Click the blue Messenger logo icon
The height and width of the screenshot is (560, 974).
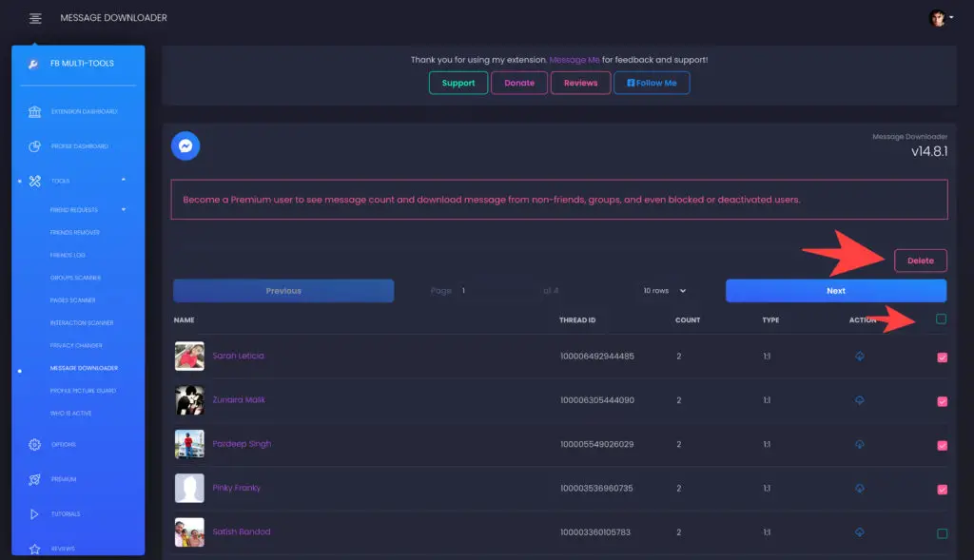tap(185, 145)
